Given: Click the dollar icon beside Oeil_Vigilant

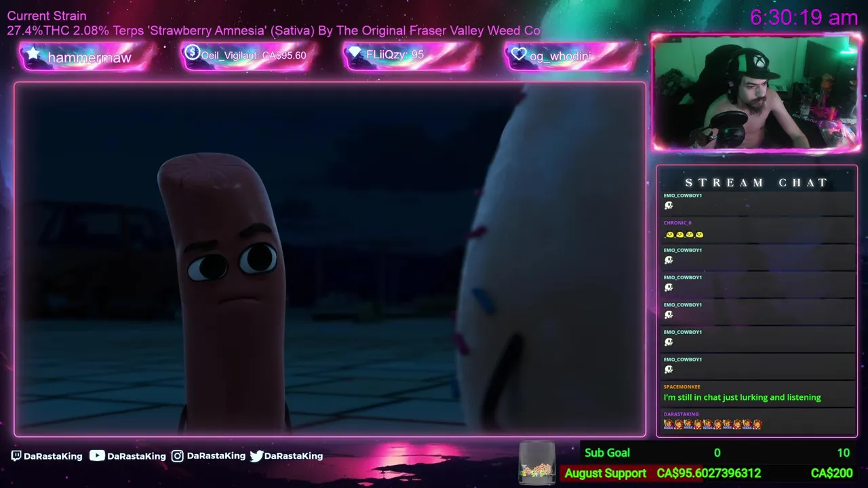Looking at the screenshot, I should click(x=192, y=52).
